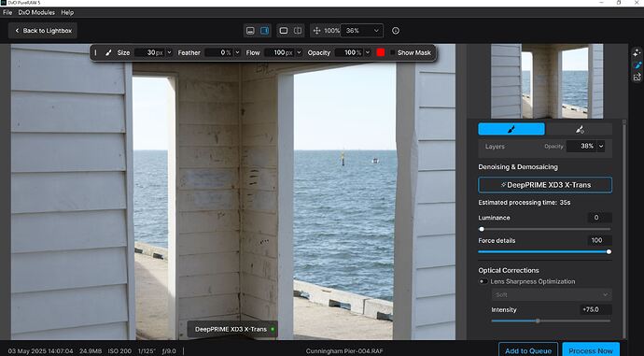Click the 1/125" shutter speed text
The image size is (644, 356).
click(x=147, y=351)
